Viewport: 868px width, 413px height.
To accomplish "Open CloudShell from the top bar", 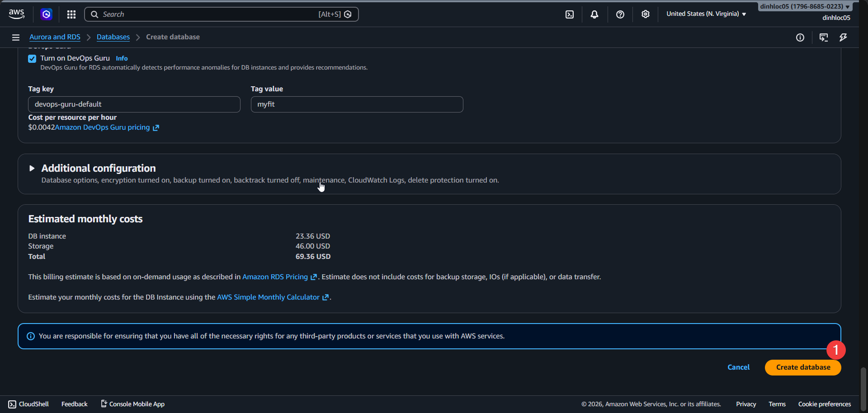I will (x=570, y=14).
